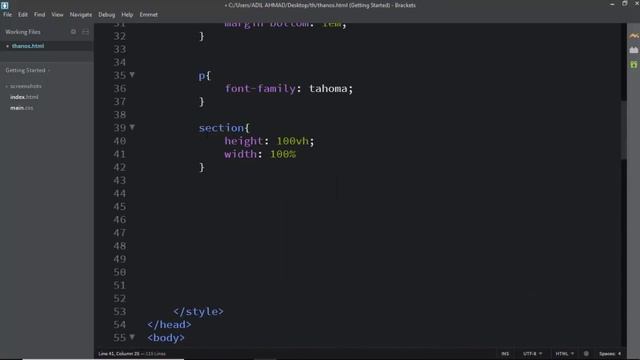Click the Brackets app icon in title bar
This screenshot has height=360, width=640.
pyautogui.click(x=4, y=5)
